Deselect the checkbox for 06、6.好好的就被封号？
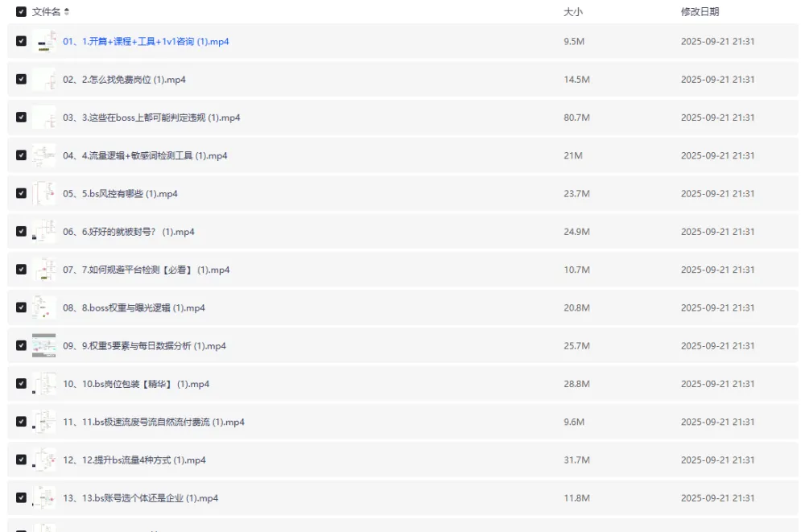Screen dimensions: 805x532 click(21, 232)
